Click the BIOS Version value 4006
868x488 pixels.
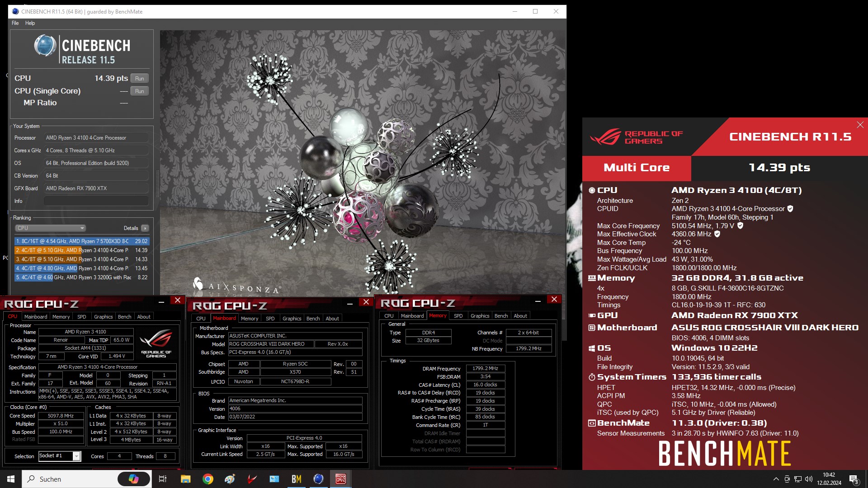[295, 408]
